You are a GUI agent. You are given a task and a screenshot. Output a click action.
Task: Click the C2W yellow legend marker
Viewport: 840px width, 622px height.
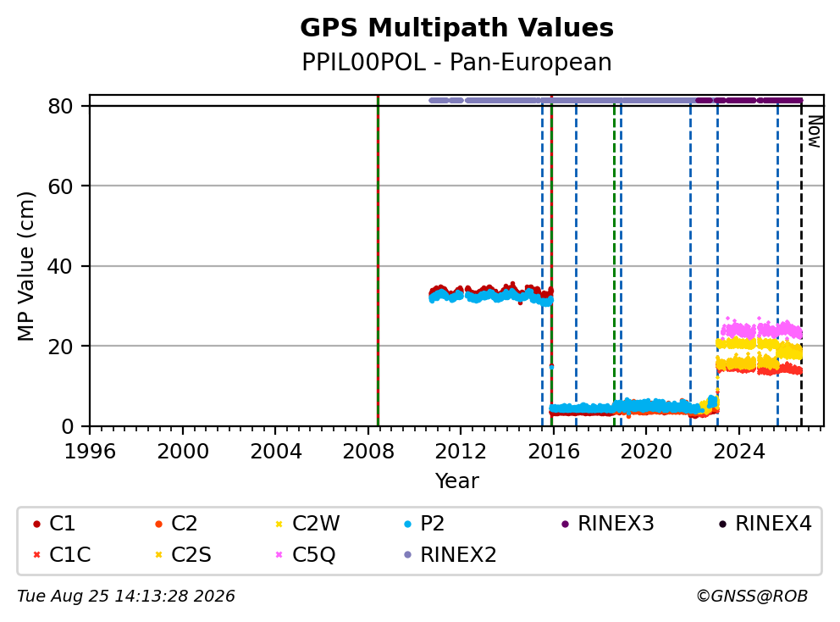click(279, 524)
